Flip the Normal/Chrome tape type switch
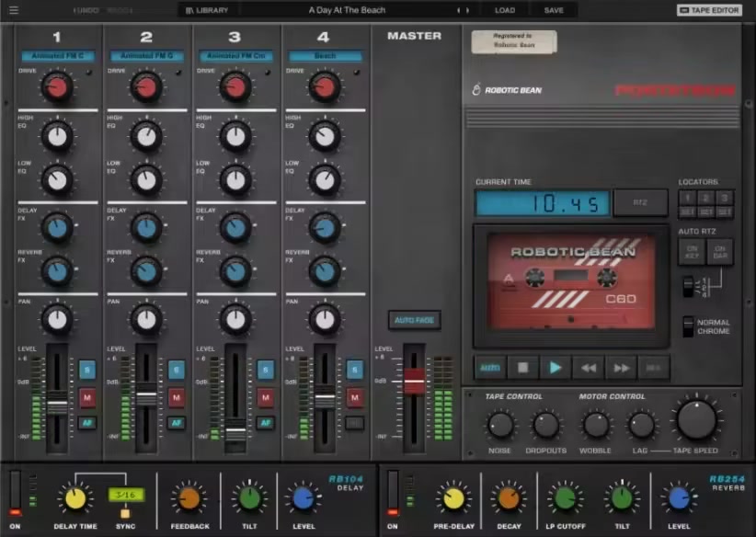 point(689,326)
